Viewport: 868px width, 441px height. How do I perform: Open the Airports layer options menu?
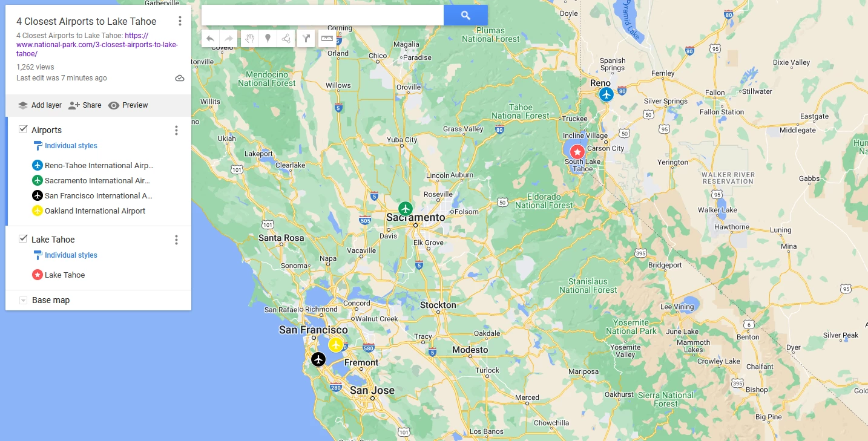point(176,130)
